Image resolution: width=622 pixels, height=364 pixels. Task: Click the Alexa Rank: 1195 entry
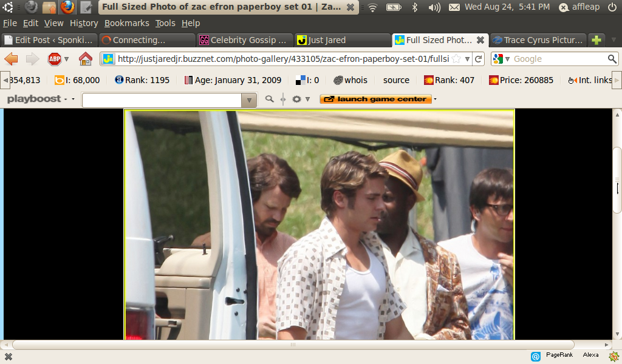click(x=142, y=80)
